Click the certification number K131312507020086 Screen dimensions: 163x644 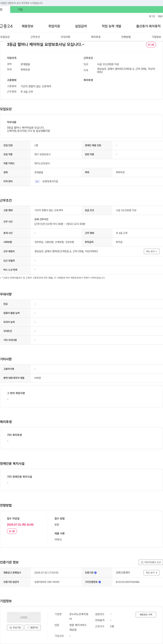128,582
